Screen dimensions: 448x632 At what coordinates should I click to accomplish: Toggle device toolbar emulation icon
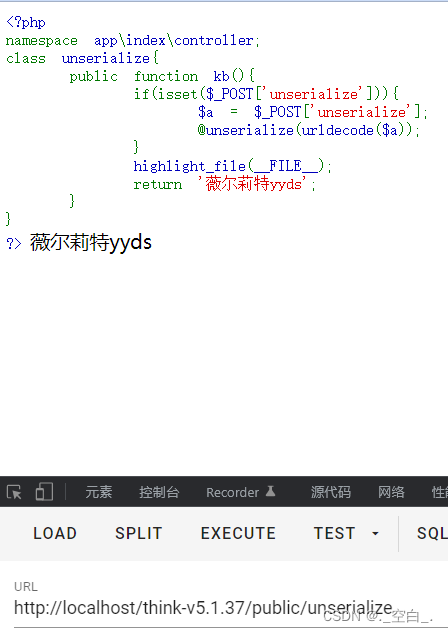coord(44,492)
